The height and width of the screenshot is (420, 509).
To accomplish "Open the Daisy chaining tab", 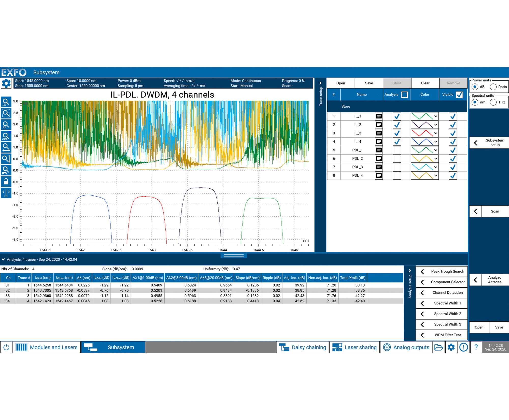I will (303, 347).
